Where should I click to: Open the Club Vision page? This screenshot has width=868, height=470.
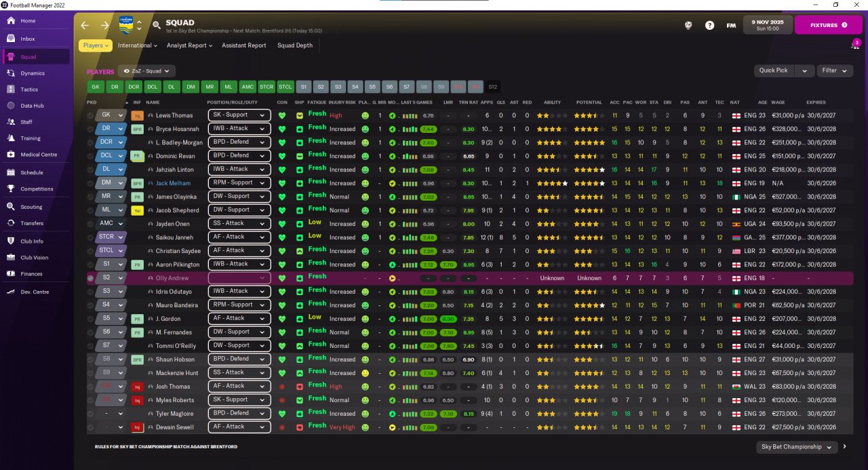36,258
